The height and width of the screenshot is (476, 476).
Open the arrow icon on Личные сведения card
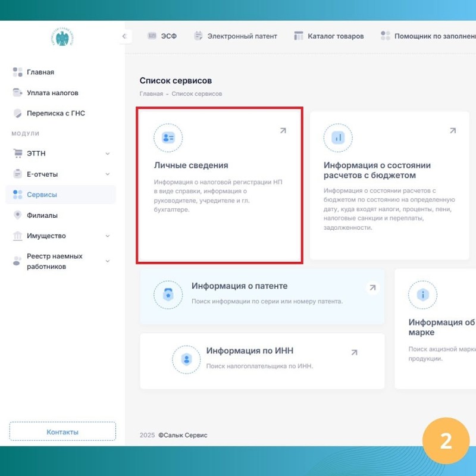[x=283, y=131]
